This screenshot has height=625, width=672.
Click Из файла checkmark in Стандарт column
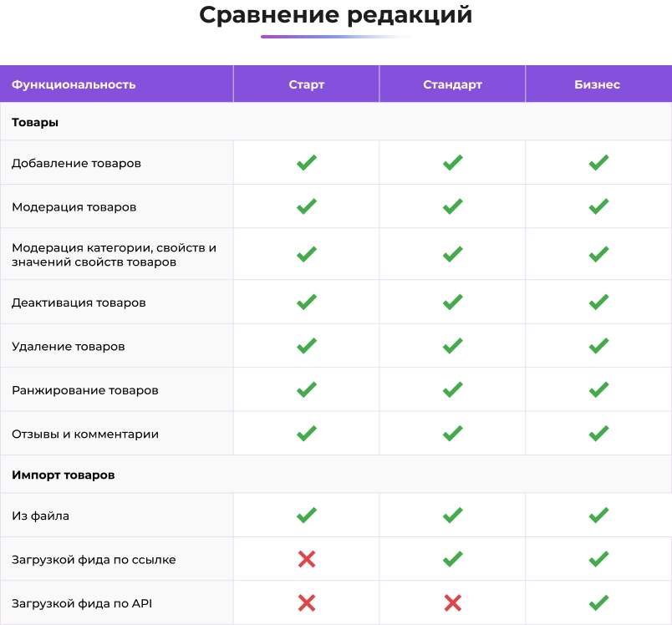[452, 516]
